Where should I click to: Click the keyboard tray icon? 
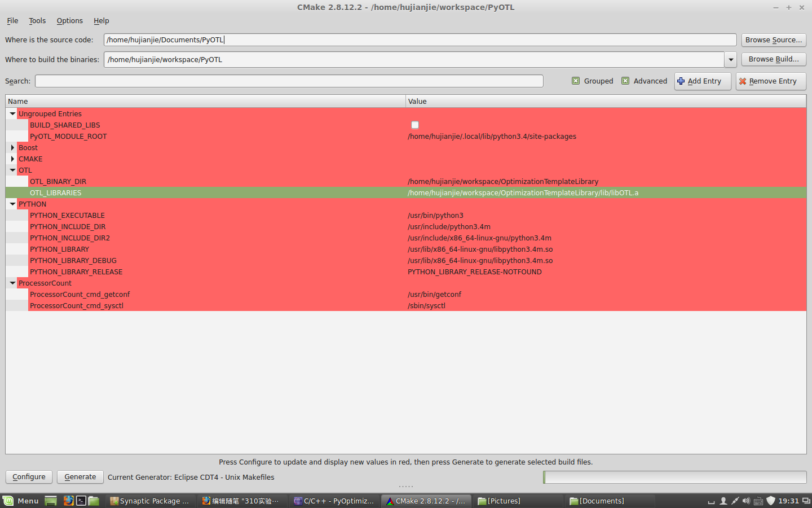[758, 501]
